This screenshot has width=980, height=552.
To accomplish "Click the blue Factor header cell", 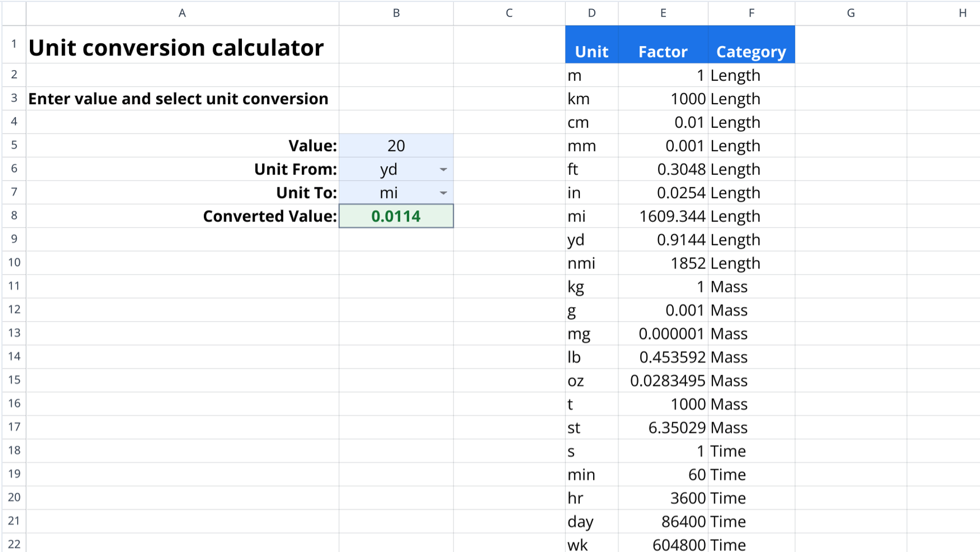I will coord(663,45).
